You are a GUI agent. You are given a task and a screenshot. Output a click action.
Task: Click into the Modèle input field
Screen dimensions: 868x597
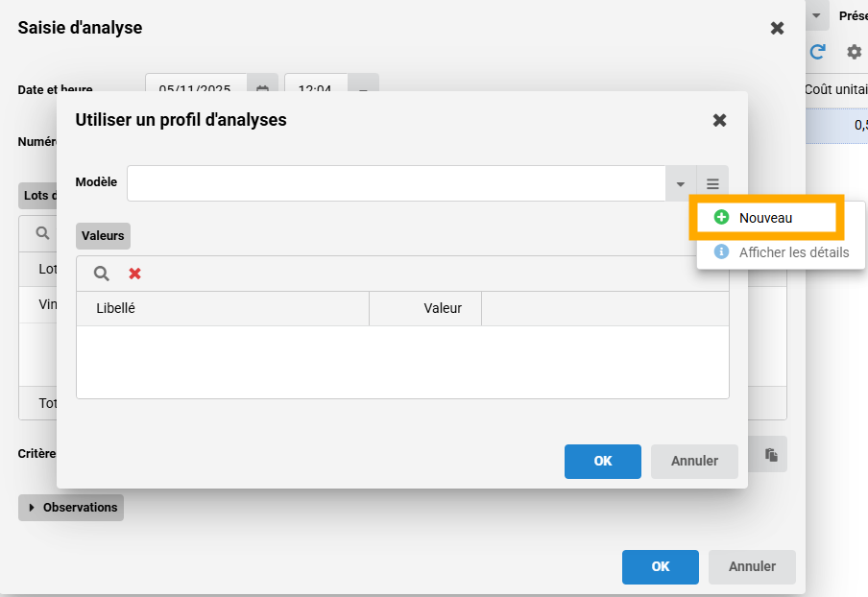point(396,183)
